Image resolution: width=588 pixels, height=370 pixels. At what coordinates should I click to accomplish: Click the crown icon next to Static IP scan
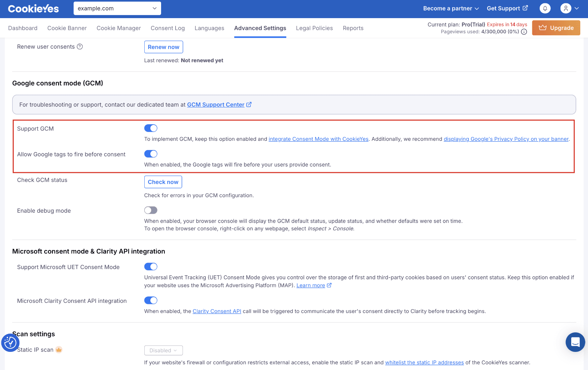pyautogui.click(x=59, y=350)
